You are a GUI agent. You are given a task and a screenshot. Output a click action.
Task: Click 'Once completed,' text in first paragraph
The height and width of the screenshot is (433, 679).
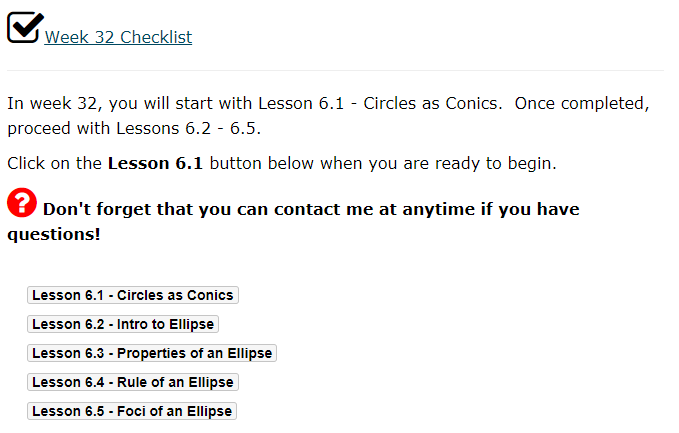582,104
